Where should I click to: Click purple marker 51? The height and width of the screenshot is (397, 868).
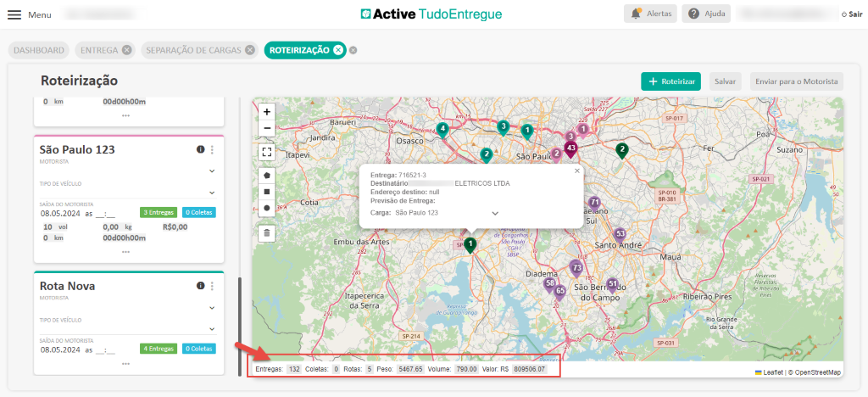pos(612,285)
